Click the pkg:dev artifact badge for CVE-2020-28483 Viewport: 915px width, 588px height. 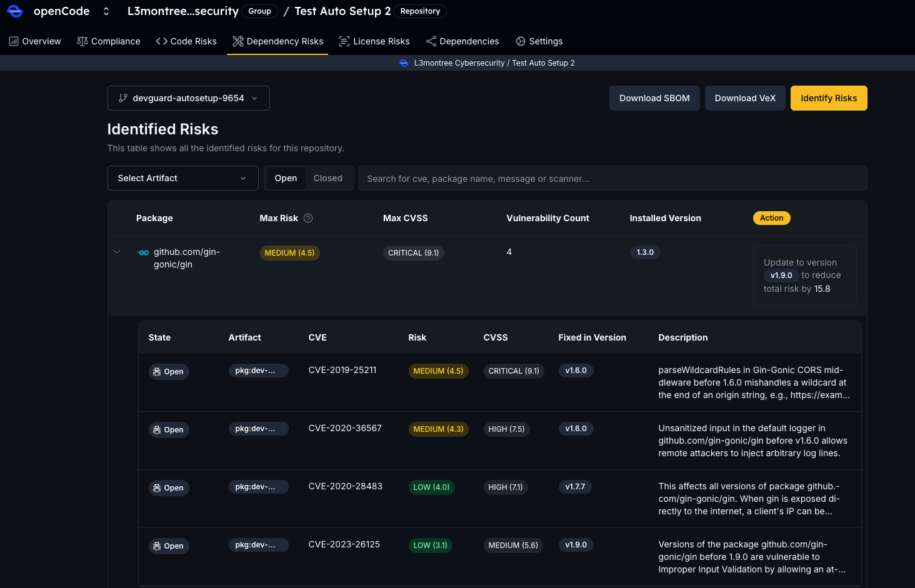click(x=258, y=487)
